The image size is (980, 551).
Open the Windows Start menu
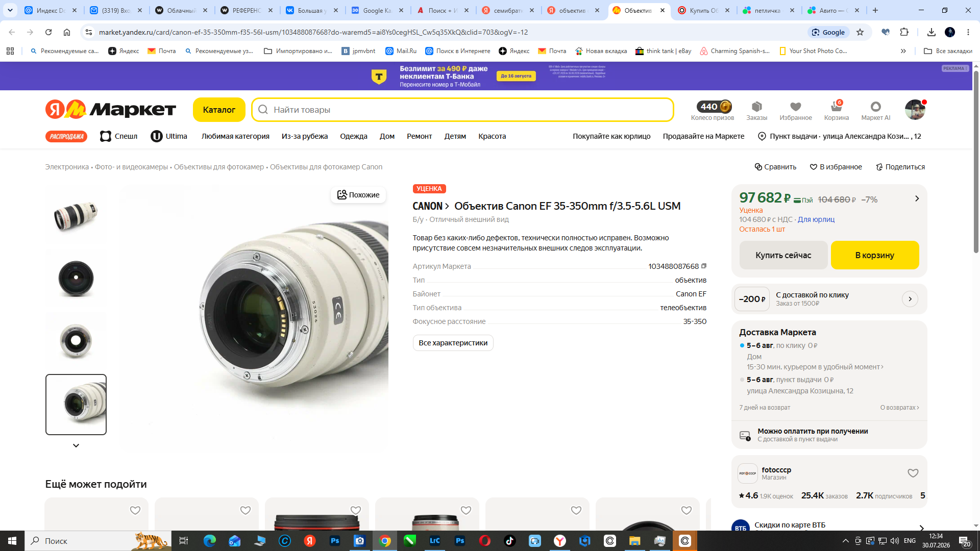pyautogui.click(x=12, y=541)
